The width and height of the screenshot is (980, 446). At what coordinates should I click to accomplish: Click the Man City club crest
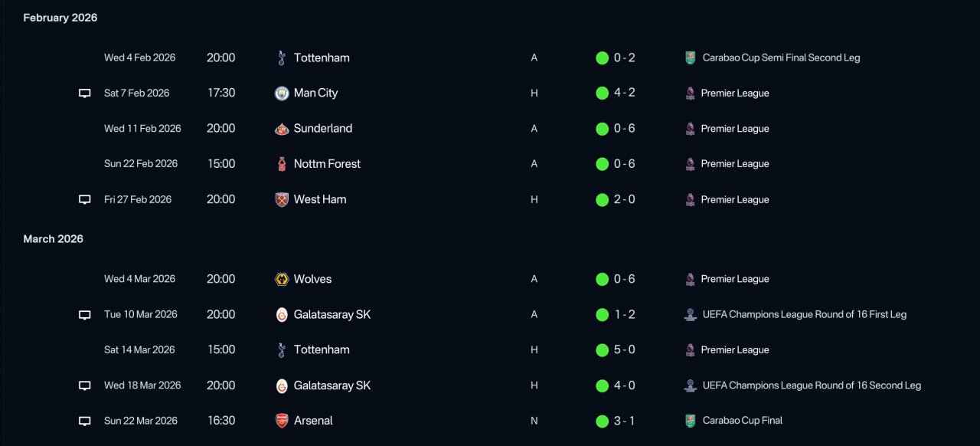pyautogui.click(x=282, y=93)
